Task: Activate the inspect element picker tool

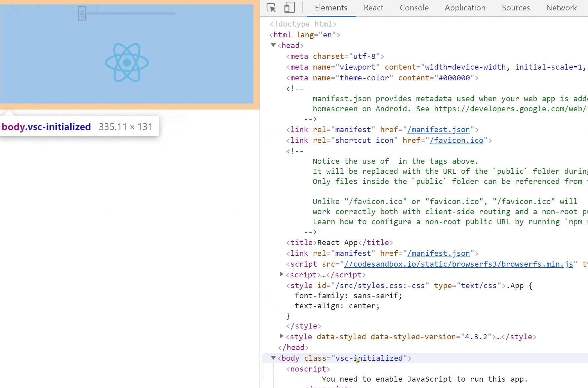Action: pos(271,8)
